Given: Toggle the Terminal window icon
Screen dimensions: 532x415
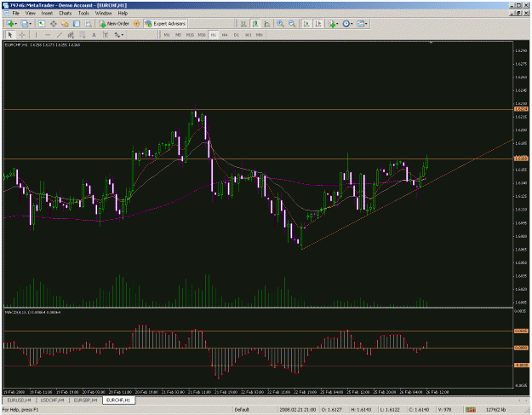Looking at the screenshot, I should (x=77, y=24).
